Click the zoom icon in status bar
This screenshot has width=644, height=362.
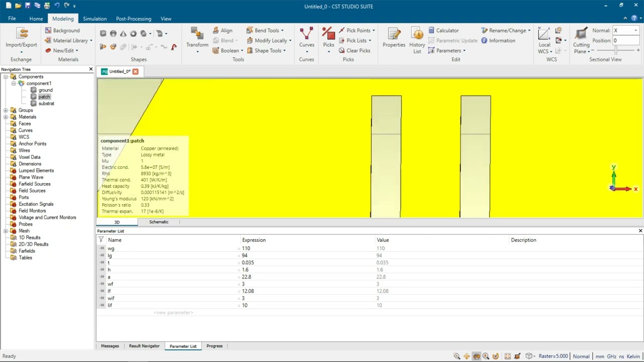(x=457, y=356)
